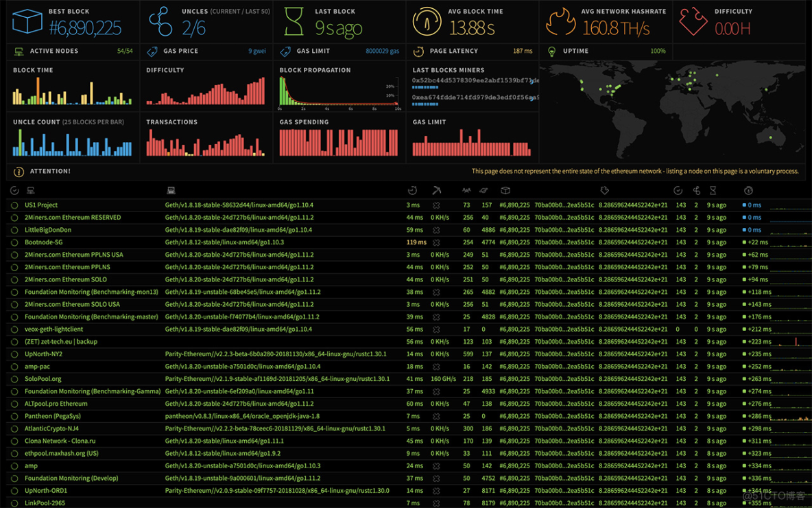Select the Clona Network - Clona.ru name
Viewport: 812px width, 508px height.
tap(60, 441)
